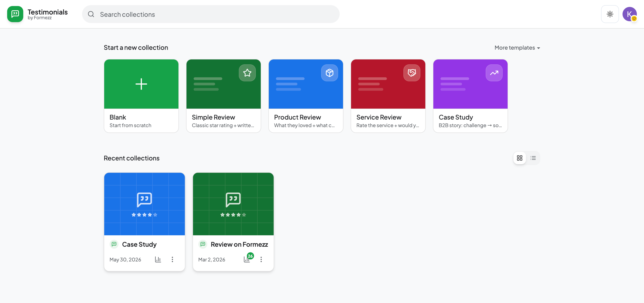Screen dimensions: 644x303
Task: Select the Blank template title
Action: point(118,117)
